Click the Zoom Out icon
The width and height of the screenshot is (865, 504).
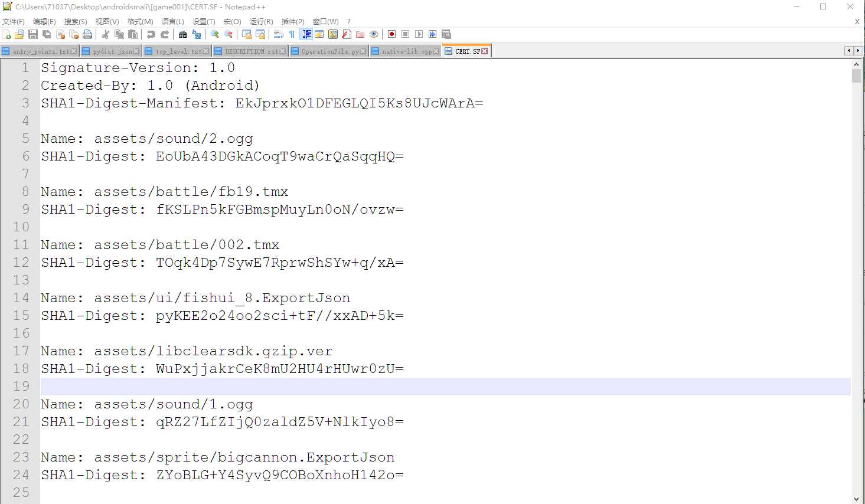pyautogui.click(x=229, y=34)
